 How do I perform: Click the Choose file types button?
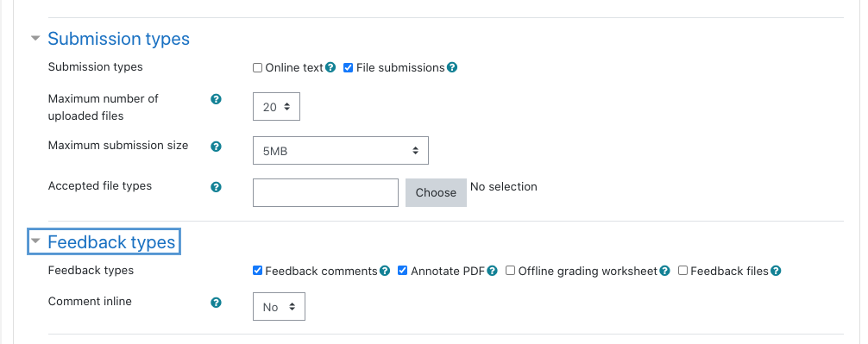pyautogui.click(x=436, y=192)
